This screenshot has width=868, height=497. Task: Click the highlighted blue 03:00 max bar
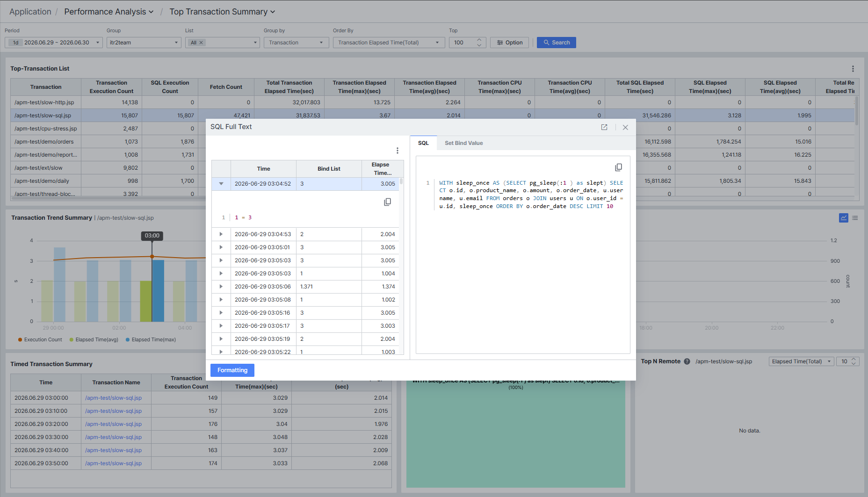pyautogui.click(x=158, y=290)
